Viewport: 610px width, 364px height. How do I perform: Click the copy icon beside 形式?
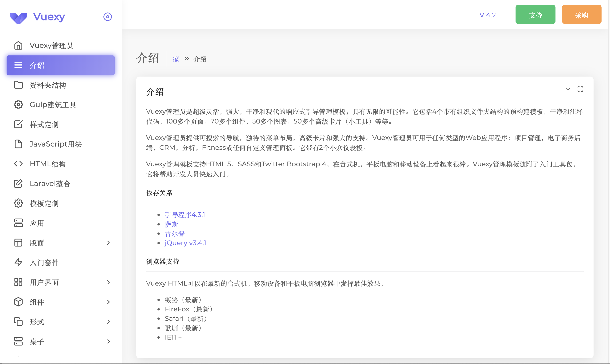coord(18,321)
